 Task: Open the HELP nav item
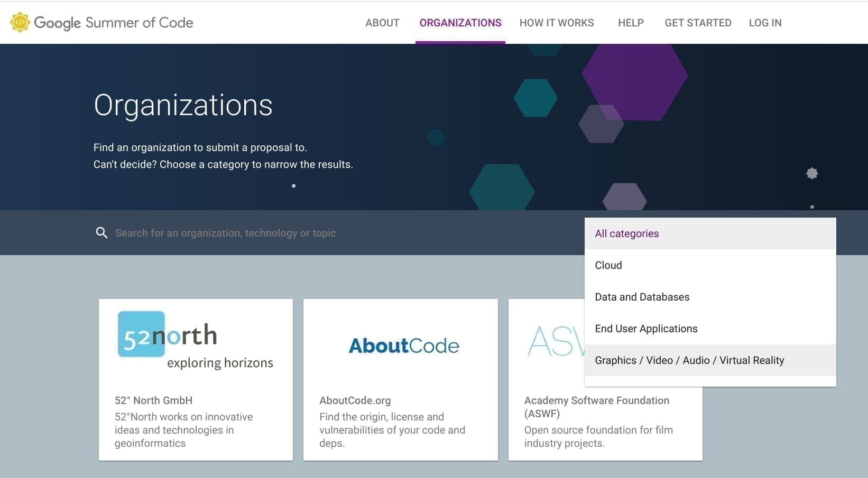[631, 23]
